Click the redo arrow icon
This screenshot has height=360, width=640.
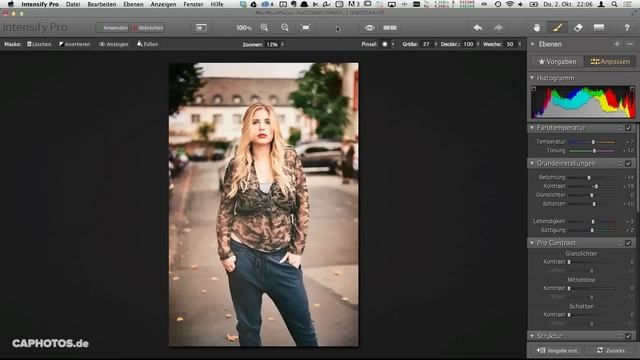[x=498, y=28]
